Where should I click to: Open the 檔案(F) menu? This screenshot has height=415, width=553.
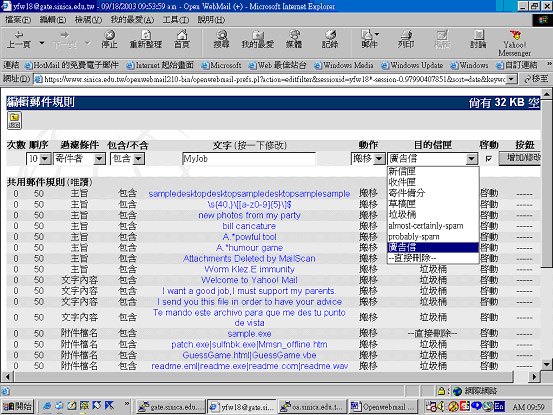[18, 20]
